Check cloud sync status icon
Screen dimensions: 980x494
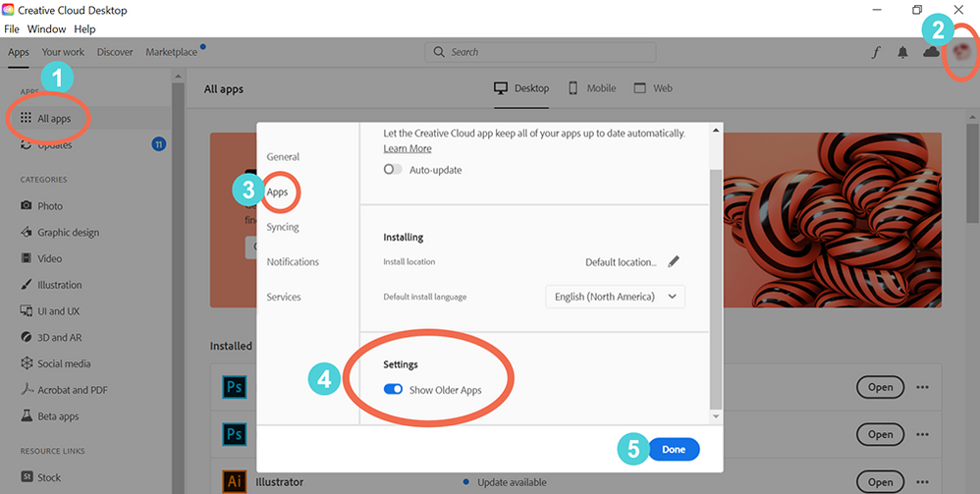(x=932, y=52)
